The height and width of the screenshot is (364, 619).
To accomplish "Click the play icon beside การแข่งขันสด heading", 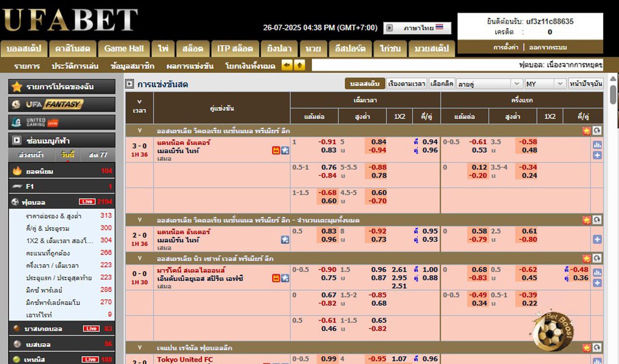I will coord(130,84).
